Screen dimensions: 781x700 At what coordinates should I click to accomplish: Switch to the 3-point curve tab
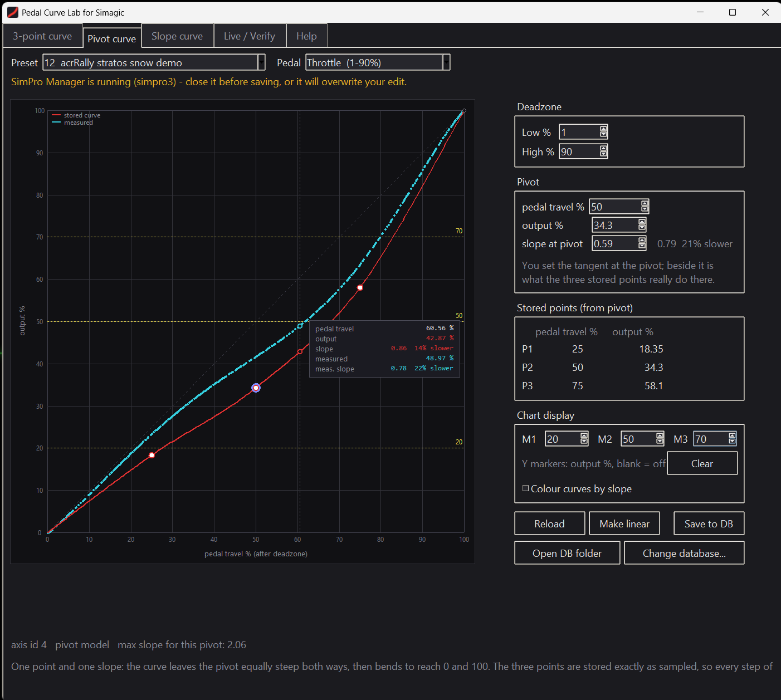(42, 36)
